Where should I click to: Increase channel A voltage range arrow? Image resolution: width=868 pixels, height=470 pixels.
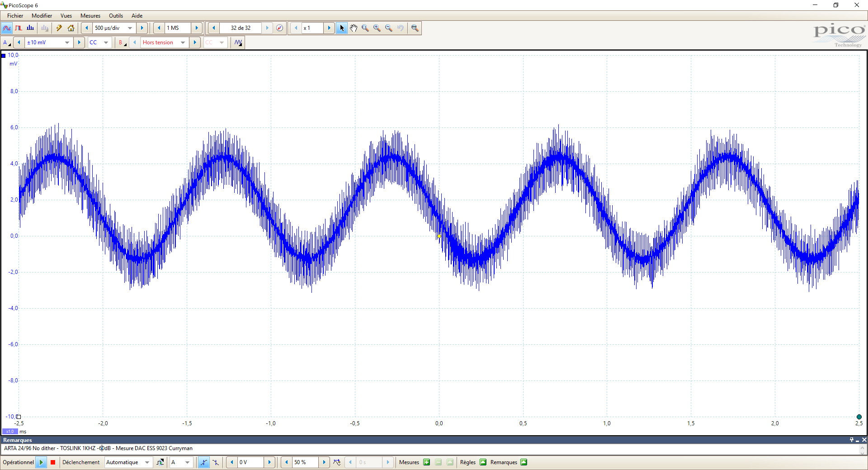[x=79, y=42]
